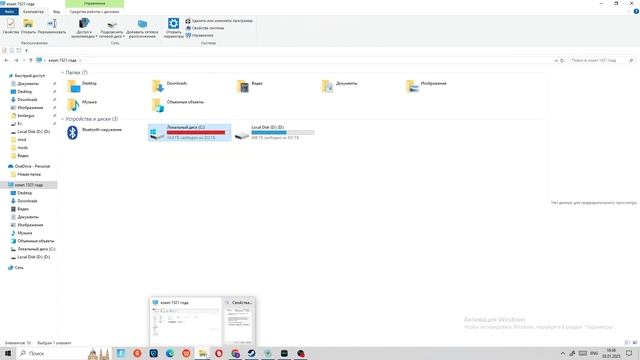This screenshot has width=640, height=360.
Task: Switch to the Вид ribbon tab
Action: coord(56,11)
